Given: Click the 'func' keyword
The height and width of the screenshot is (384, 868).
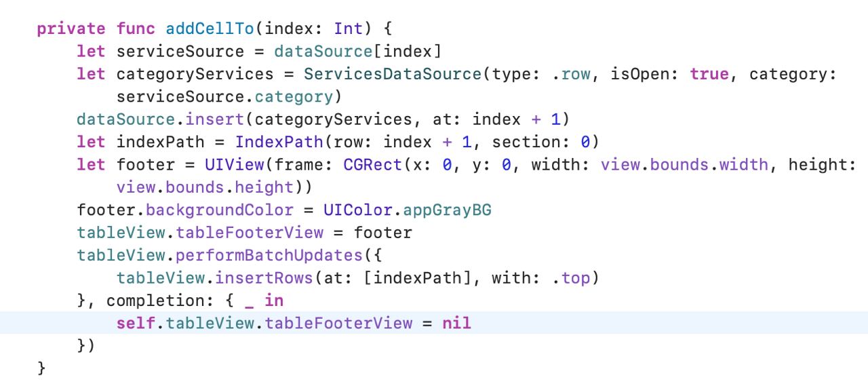Looking at the screenshot, I should click(136, 29).
